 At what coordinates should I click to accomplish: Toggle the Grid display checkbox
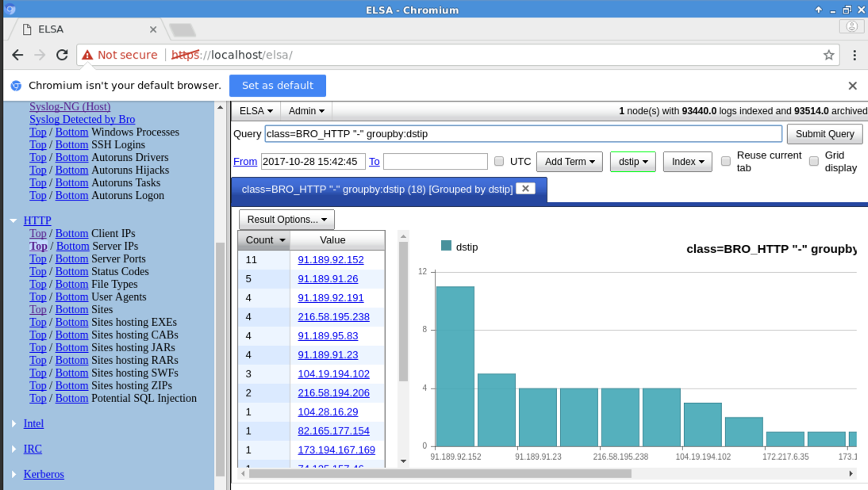click(x=814, y=162)
